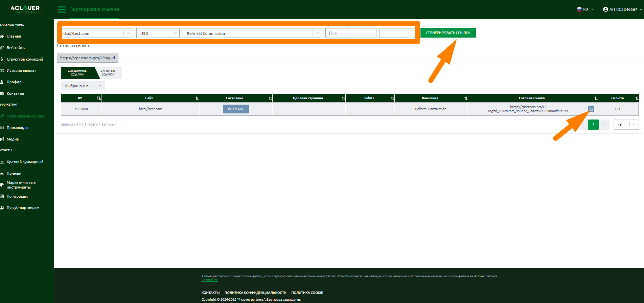Viewport: 644px width, 303px height.
Task: Open Медиа menu item
Action: [13, 139]
